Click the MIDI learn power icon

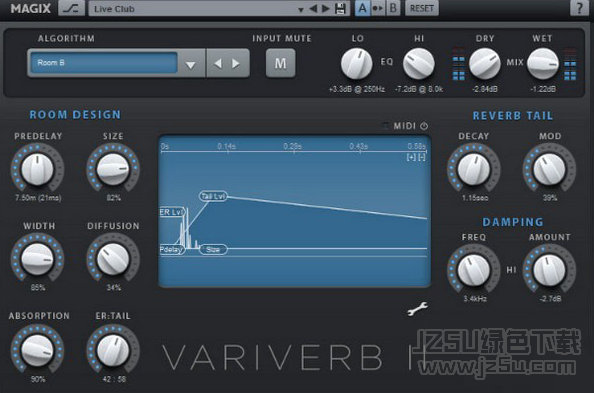pos(424,126)
